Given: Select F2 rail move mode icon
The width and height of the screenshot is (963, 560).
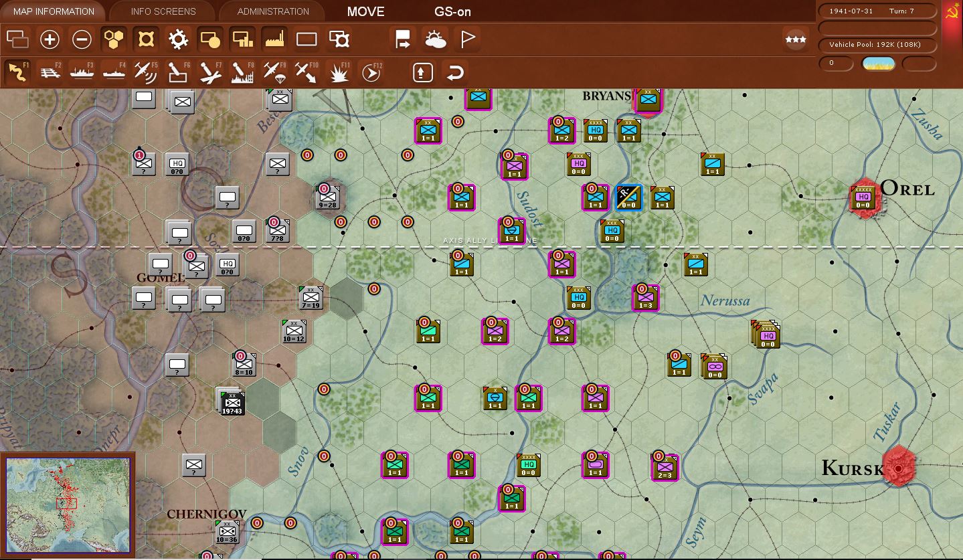Looking at the screenshot, I should [x=50, y=72].
